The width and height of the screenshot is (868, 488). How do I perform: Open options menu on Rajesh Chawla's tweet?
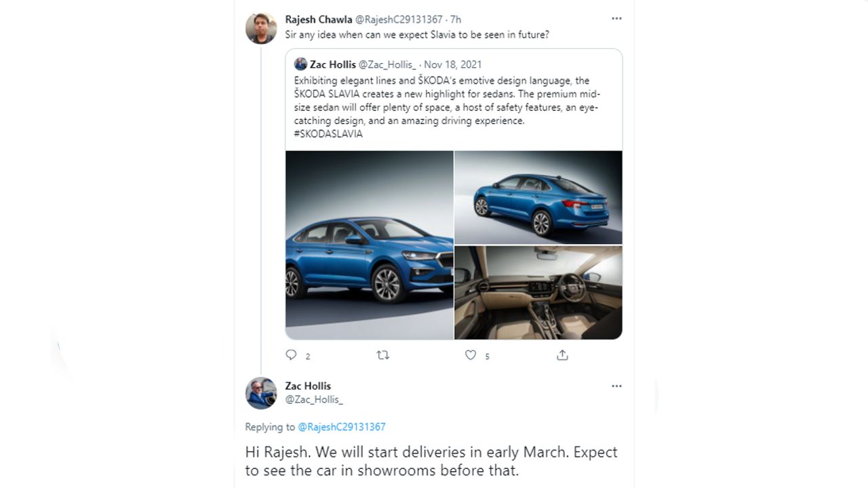pyautogui.click(x=616, y=18)
